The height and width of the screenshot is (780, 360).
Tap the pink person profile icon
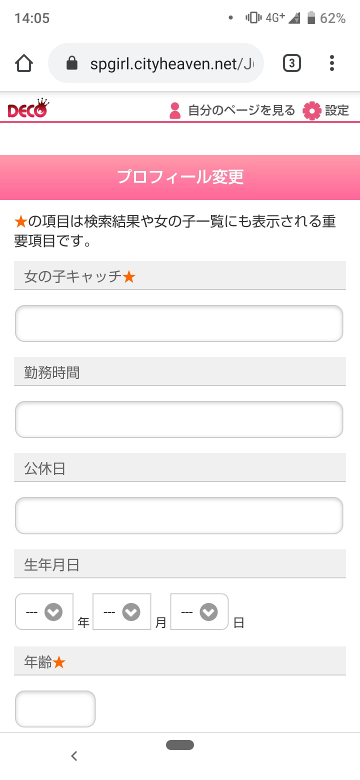click(x=175, y=110)
